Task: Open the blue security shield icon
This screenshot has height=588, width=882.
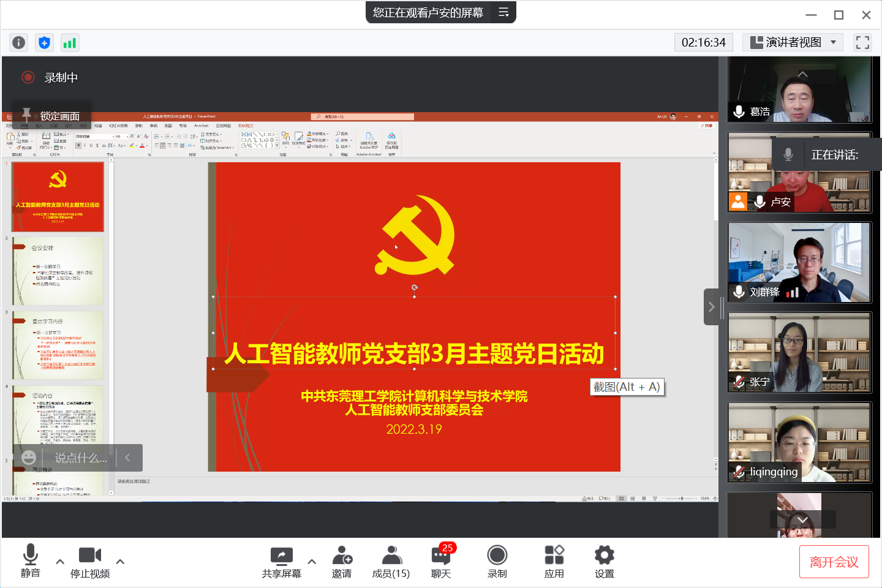Action: [x=44, y=42]
